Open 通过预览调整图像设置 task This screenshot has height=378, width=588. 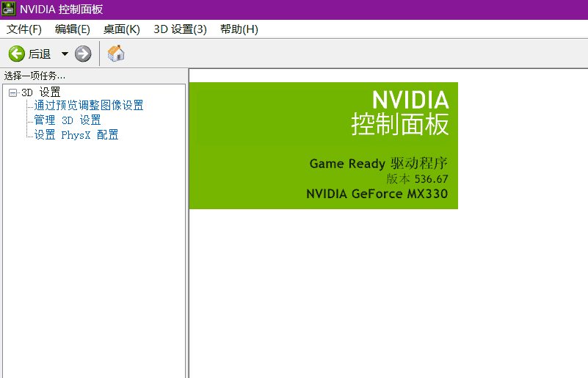tap(88, 106)
